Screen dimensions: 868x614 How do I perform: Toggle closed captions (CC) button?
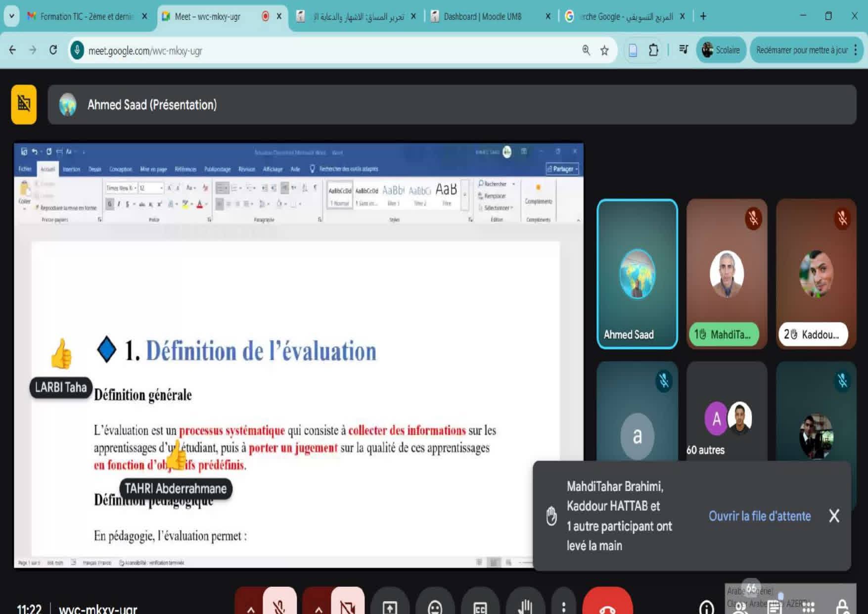[480, 607]
